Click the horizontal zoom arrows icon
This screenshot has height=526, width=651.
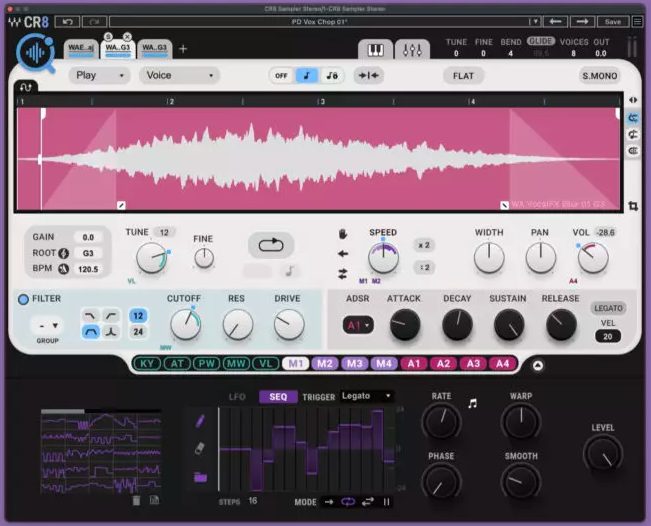633,100
